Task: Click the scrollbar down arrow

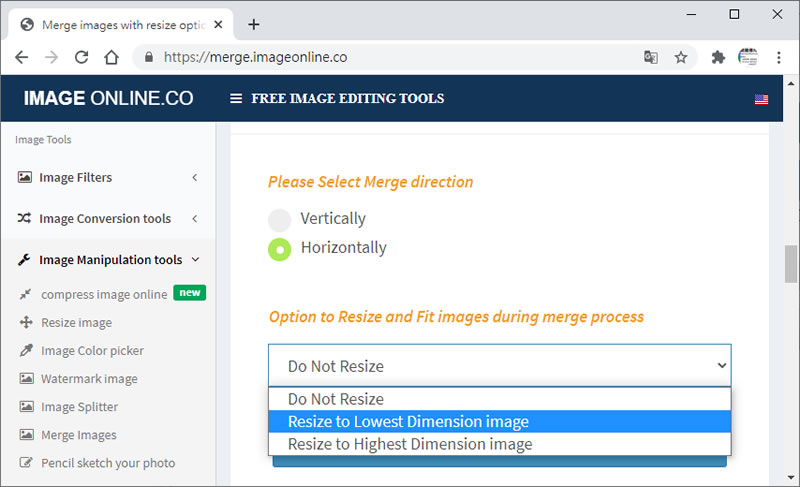Action: [x=791, y=477]
